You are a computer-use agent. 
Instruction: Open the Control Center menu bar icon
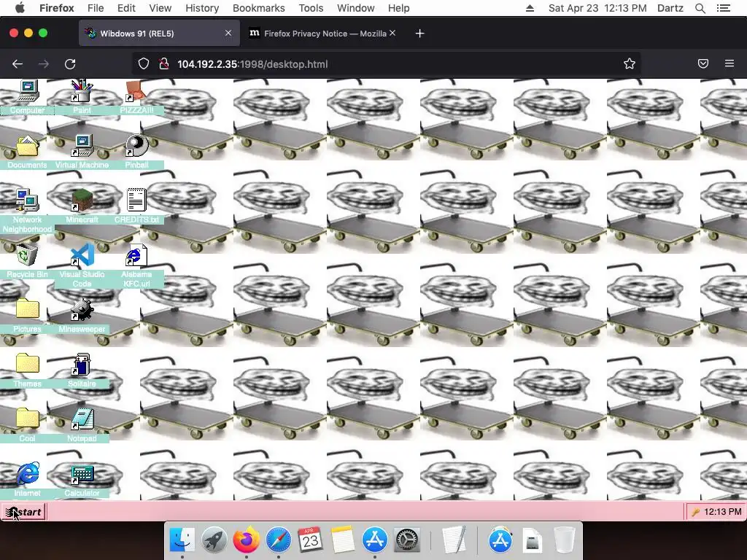click(x=724, y=8)
